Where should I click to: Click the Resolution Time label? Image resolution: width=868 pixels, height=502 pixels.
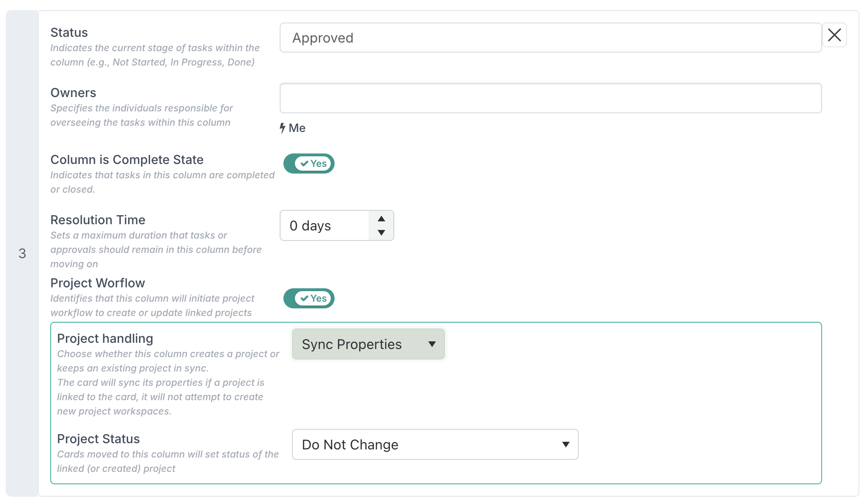[98, 220]
